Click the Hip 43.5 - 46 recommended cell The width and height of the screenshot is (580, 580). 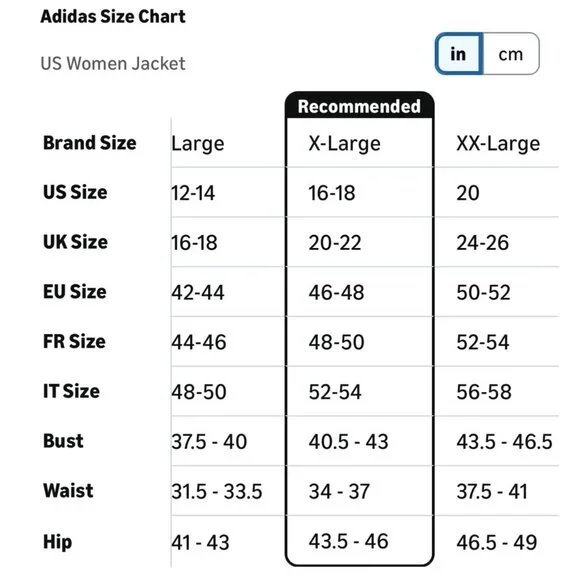(348, 542)
